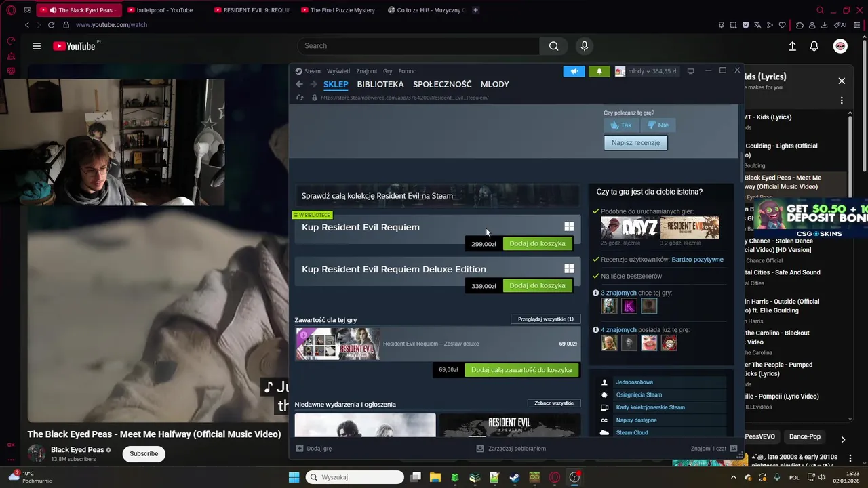Switch to The Final Puzzle Mystery tab
Image resolution: width=868 pixels, height=488 pixels.
pos(338,10)
